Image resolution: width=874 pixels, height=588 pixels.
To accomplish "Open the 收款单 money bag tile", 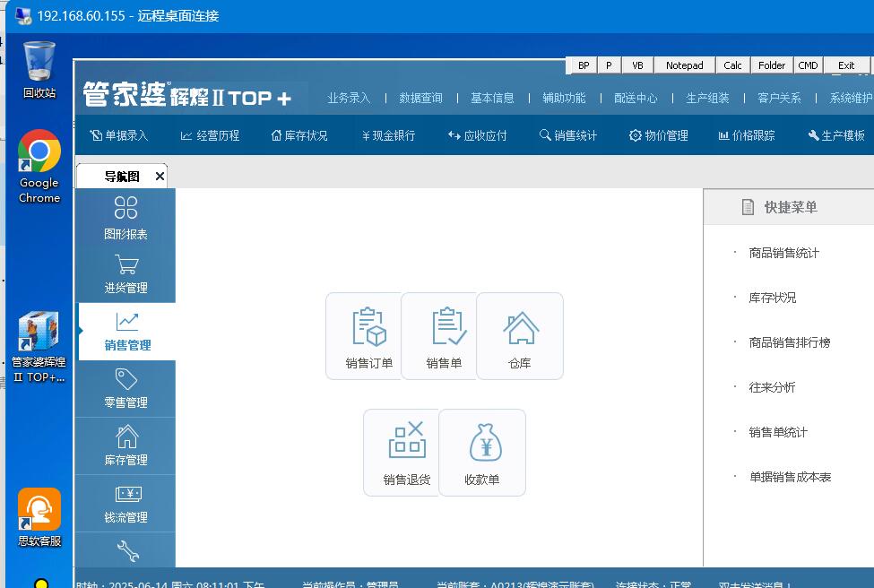I will (482, 453).
